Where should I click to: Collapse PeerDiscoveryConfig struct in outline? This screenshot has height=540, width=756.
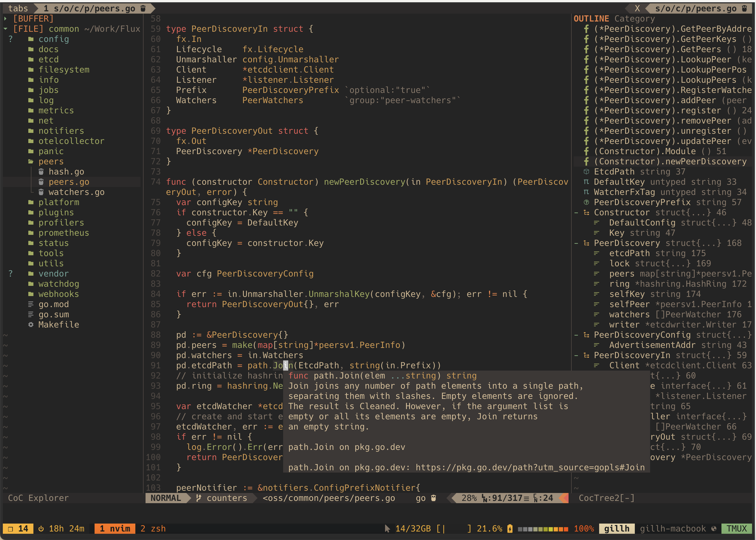click(x=576, y=335)
